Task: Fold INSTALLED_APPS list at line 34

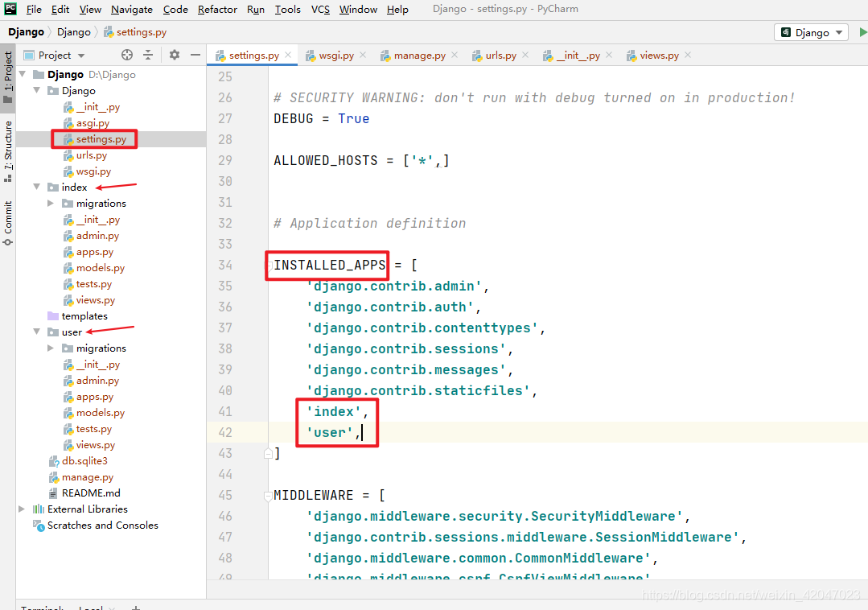Action: (269, 265)
